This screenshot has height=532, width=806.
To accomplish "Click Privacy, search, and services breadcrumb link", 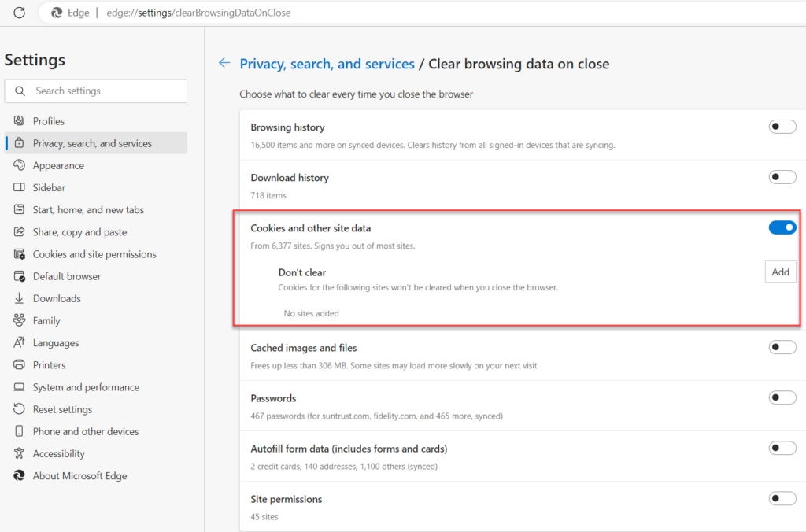I will coord(327,64).
